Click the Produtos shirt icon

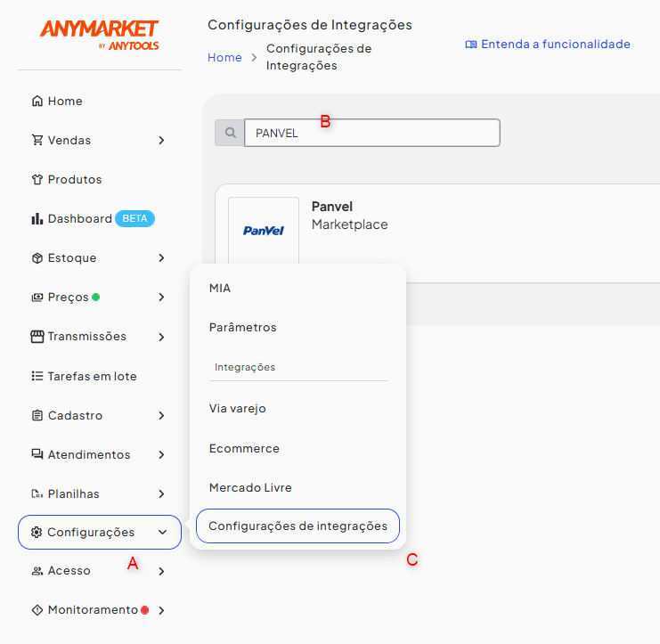[x=37, y=180]
